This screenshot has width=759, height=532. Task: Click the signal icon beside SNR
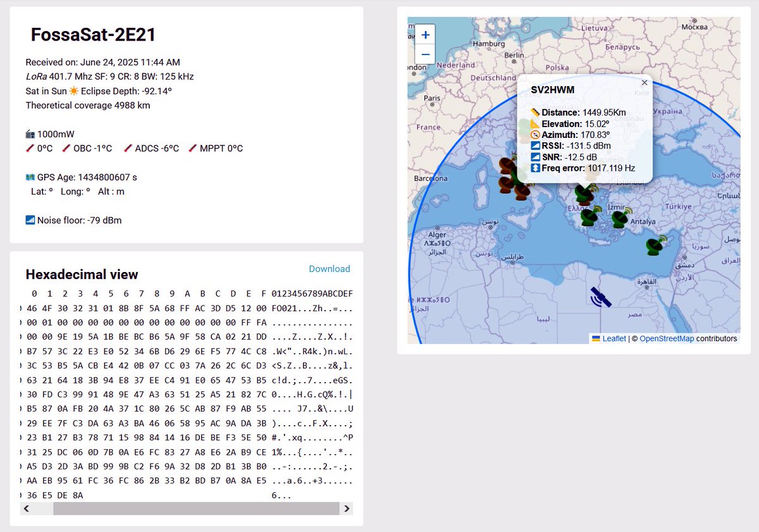tap(535, 158)
